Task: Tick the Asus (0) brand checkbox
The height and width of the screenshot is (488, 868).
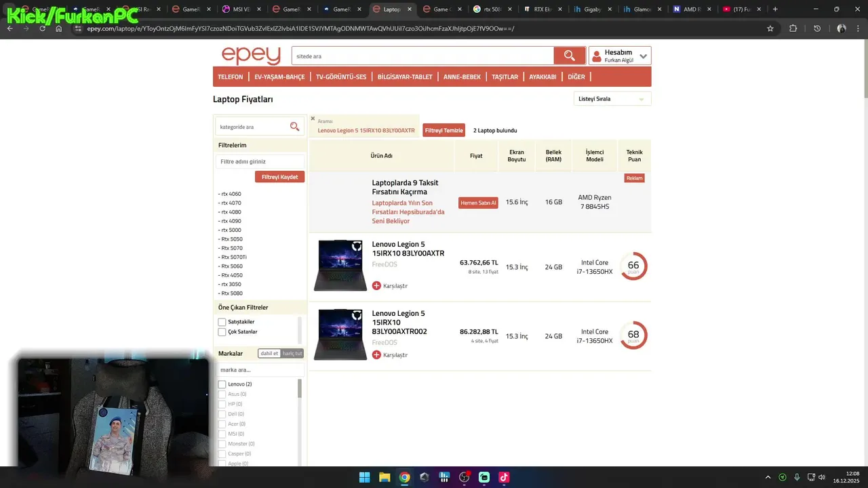Action: tap(222, 394)
